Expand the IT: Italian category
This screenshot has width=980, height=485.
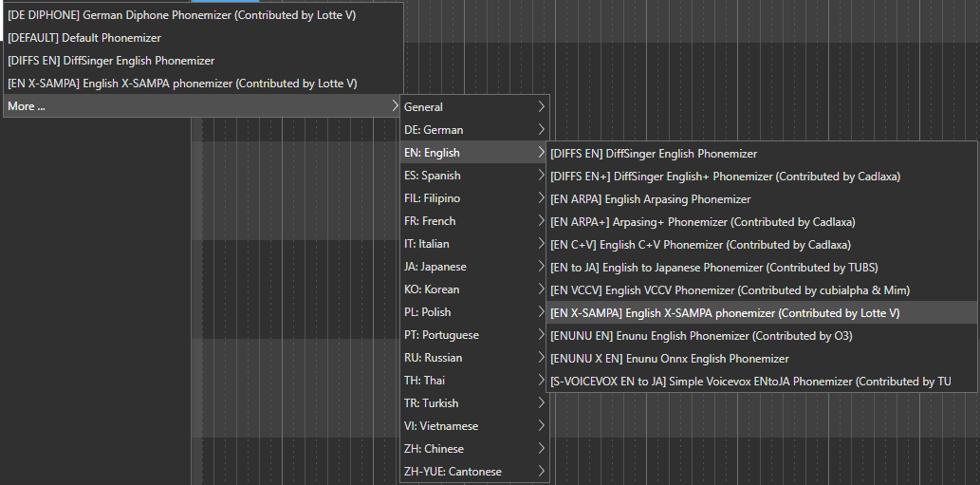tap(474, 244)
